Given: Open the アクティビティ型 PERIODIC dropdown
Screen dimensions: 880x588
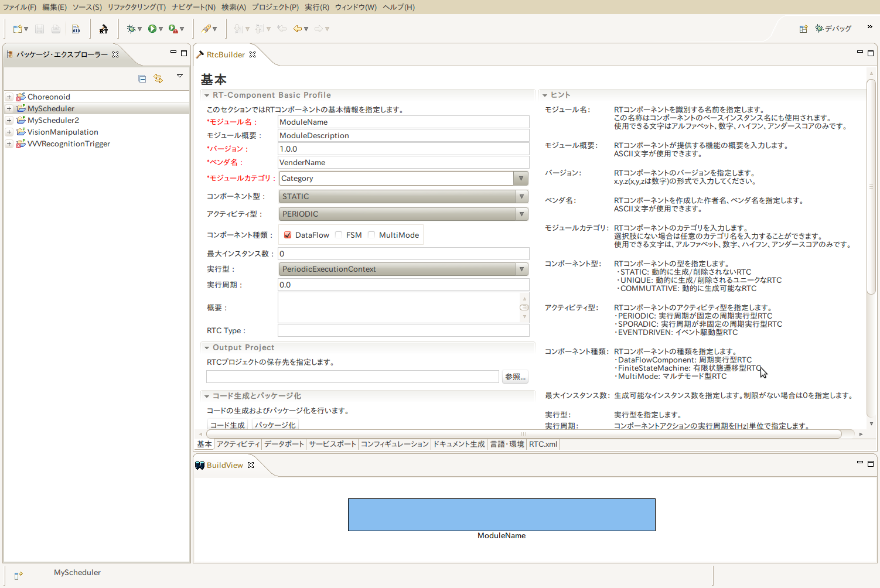Looking at the screenshot, I should click(404, 214).
